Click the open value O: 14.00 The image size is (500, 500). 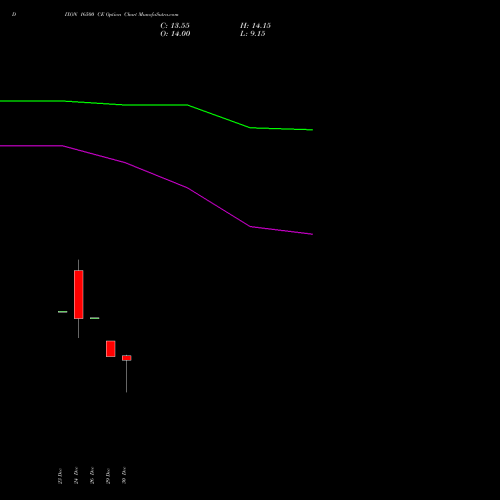[x=175, y=34]
